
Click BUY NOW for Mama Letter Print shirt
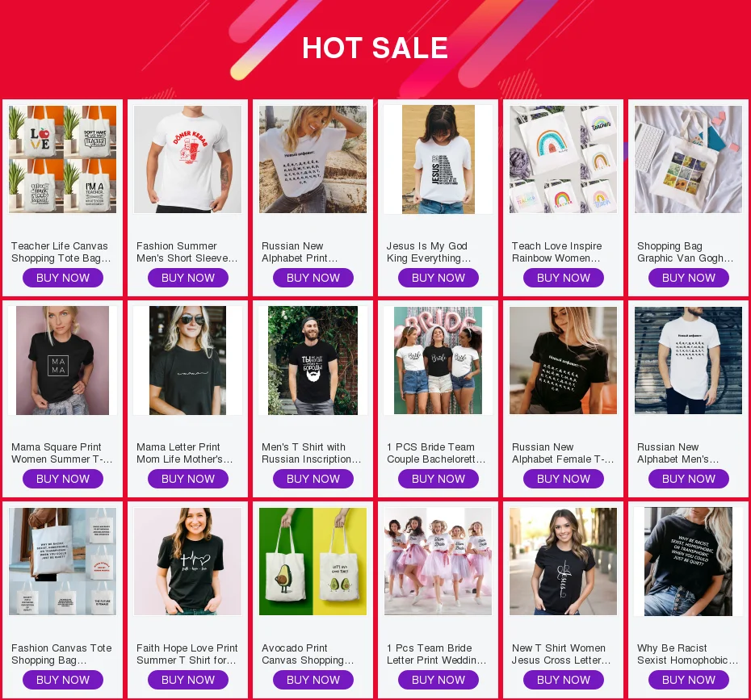[187, 479]
